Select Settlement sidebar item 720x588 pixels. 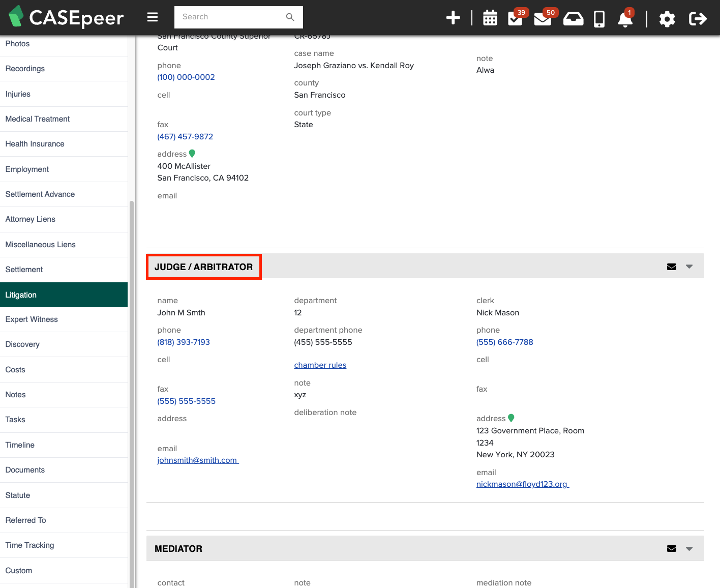tap(64, 270)
